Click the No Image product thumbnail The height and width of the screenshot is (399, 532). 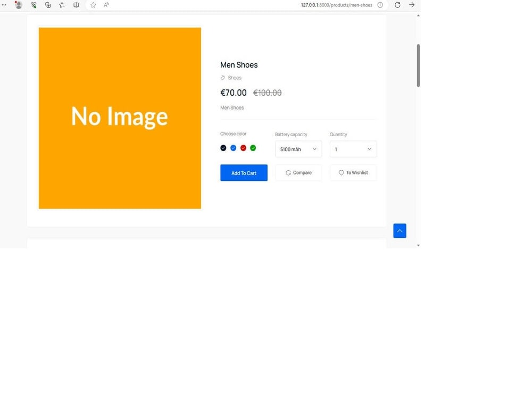coord(120,118)
